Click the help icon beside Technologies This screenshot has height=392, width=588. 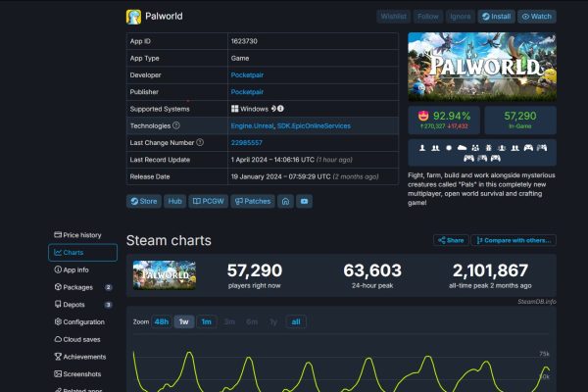pyautogui.click(x=176, y=125)
